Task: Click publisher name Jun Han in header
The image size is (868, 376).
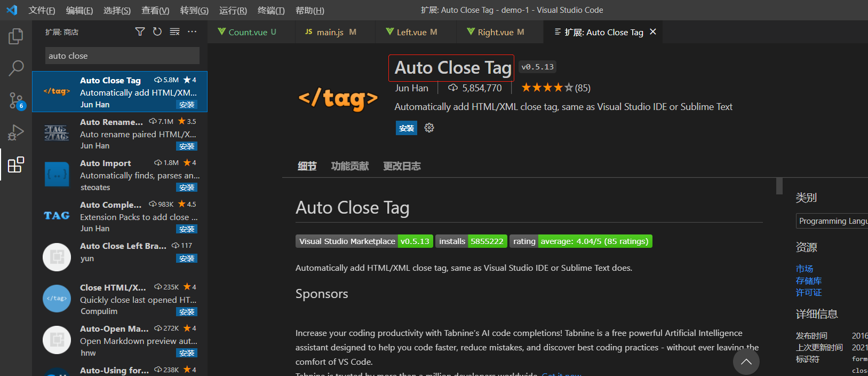Action: coord(411,88)
